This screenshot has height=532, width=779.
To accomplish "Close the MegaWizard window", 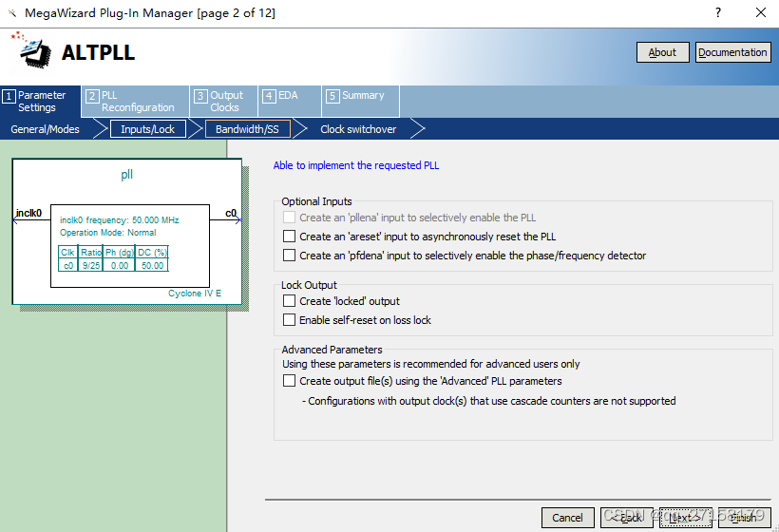I will point(761,12).
